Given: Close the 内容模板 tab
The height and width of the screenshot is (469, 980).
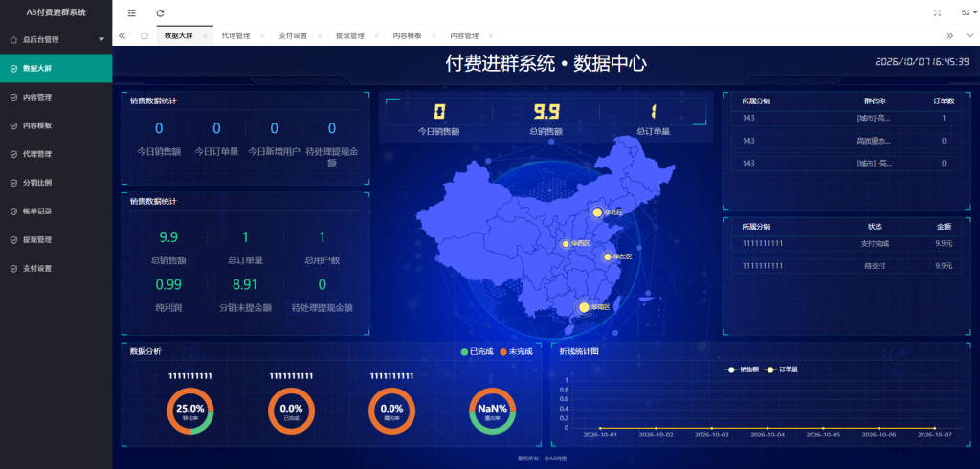Looking at the screenshot, I should 434,36.
